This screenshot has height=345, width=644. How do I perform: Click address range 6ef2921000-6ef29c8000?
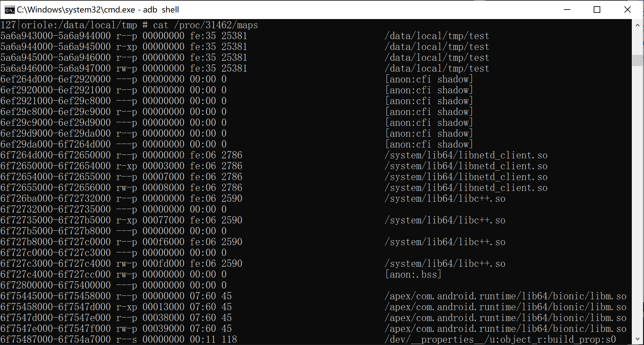coord(56,101)
